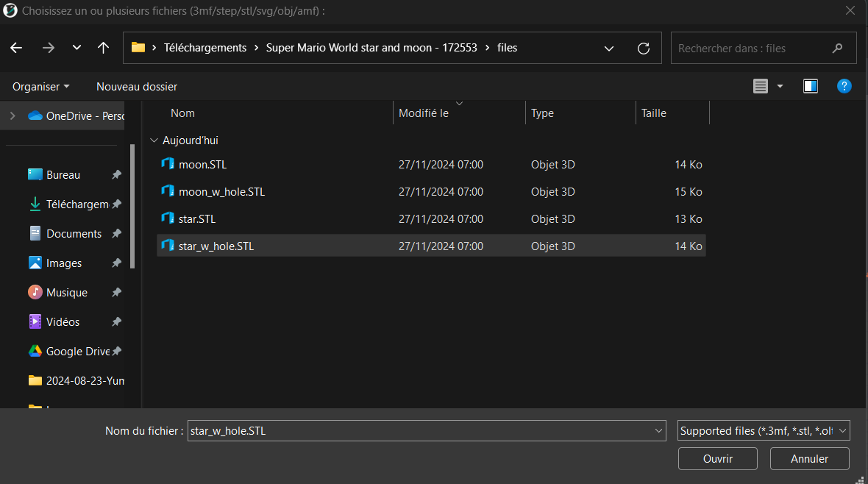Select the star.STL file
Image resolution: width=868 pixels, height=484 pixels.
tap(431, 218)
